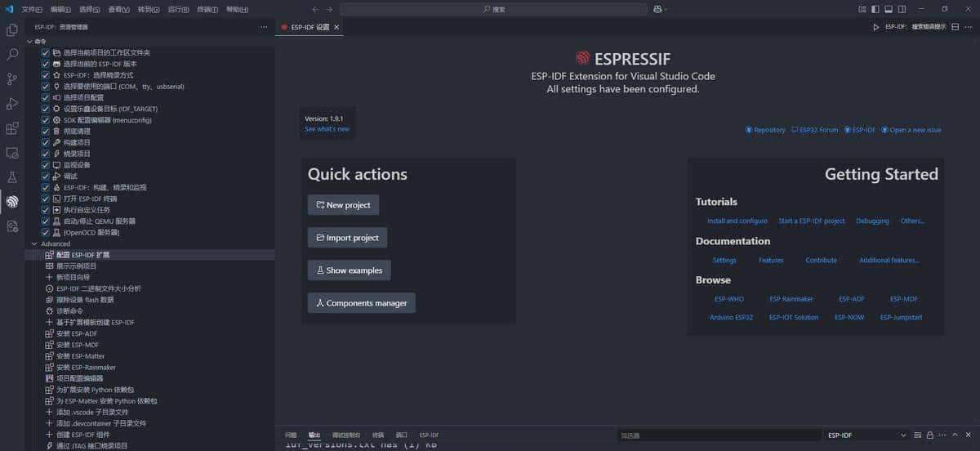Toggle checkbox for 烧录项目

click(46, 154)
